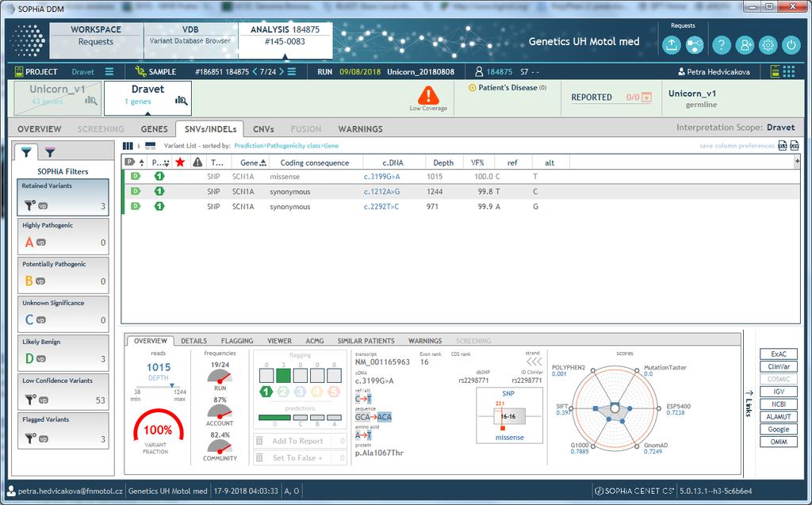812x505 pixels.
Task: Switch to the GENES tab
Action: click(x=155, y=129)
